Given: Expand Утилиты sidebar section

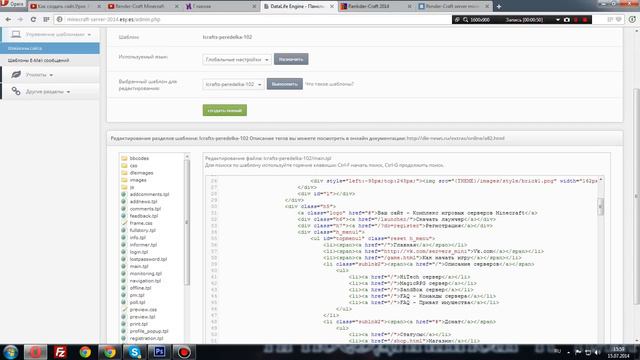Looking at the screenshot, I should [x=50, y=75].
